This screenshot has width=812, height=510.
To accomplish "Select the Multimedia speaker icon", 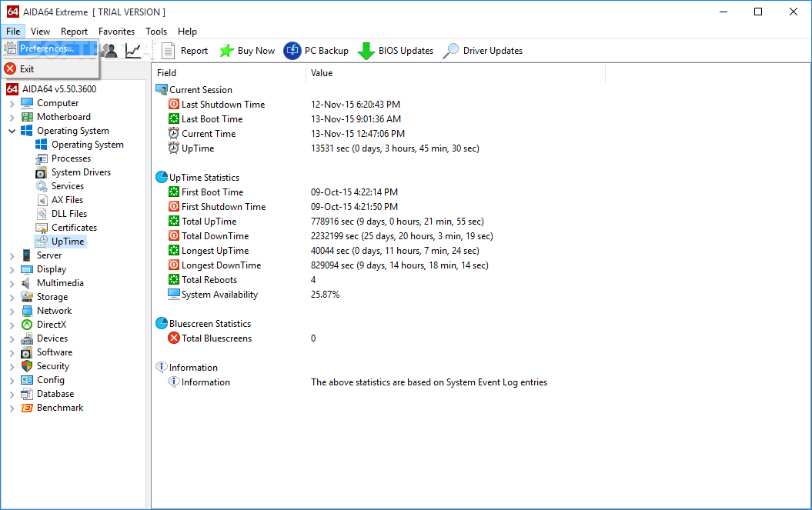I will pyautogui.click(x=27, y=283).
